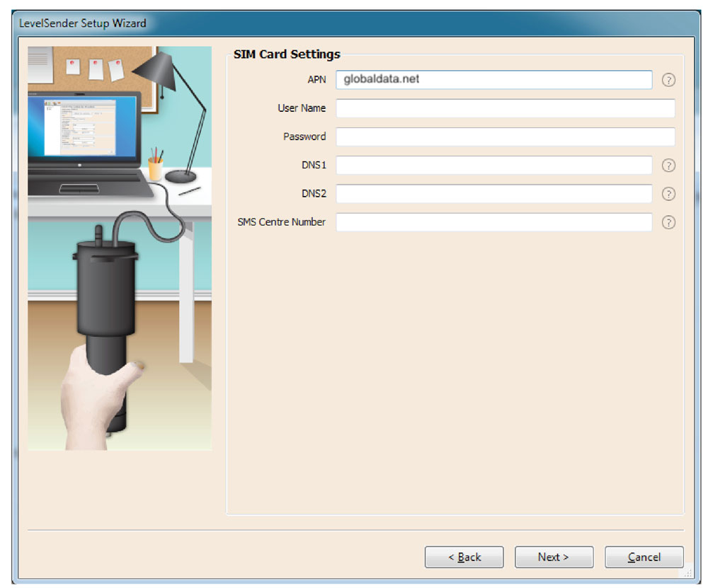The image size is (708, 588).
Task: Click the 'Password' label
Action: 304,137
